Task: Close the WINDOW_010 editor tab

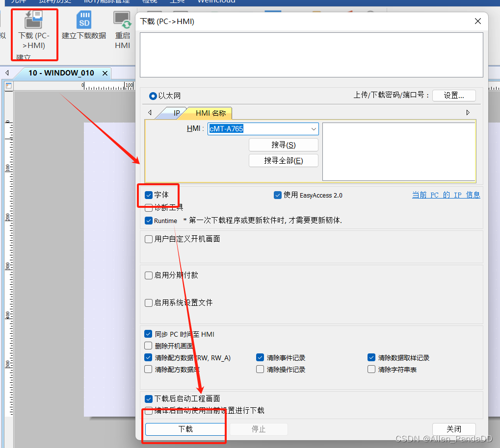Action: pos(105,74)
